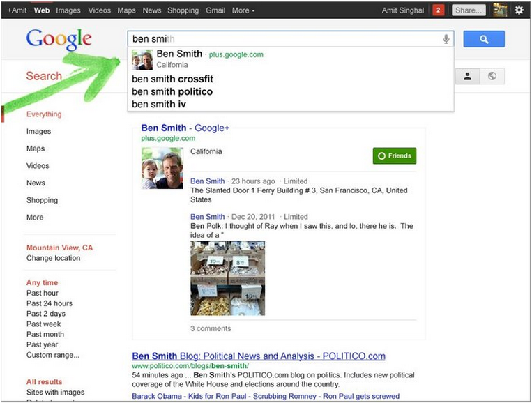
Task: Click Ben Smith's avatar in the suggestion dropdown
Action: pos(142,60)
